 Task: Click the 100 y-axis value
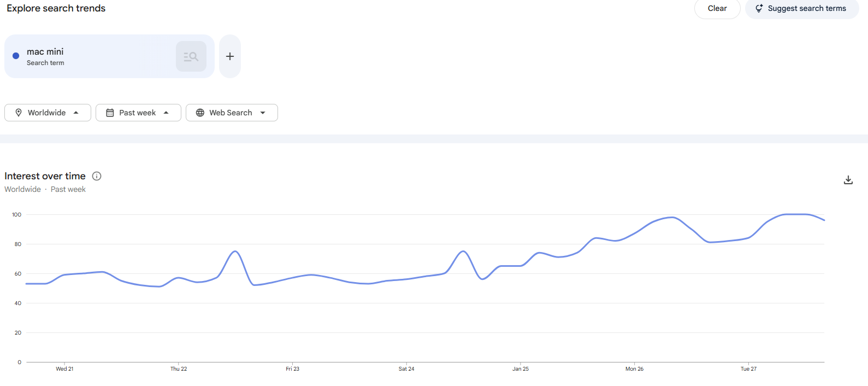(x=17, y=215)
